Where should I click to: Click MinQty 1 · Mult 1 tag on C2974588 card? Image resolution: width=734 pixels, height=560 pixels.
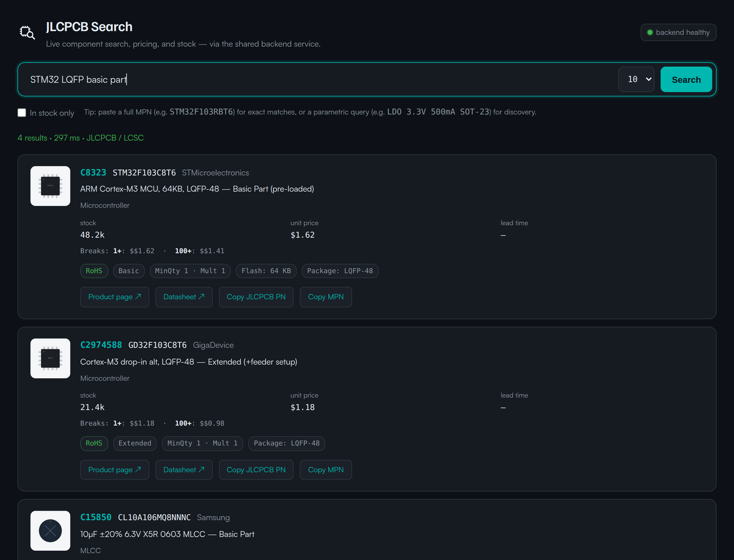coord(203,443)
